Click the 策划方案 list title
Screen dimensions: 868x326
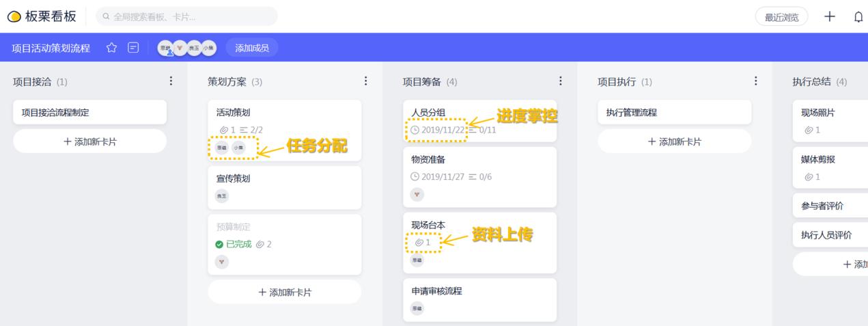227,82
